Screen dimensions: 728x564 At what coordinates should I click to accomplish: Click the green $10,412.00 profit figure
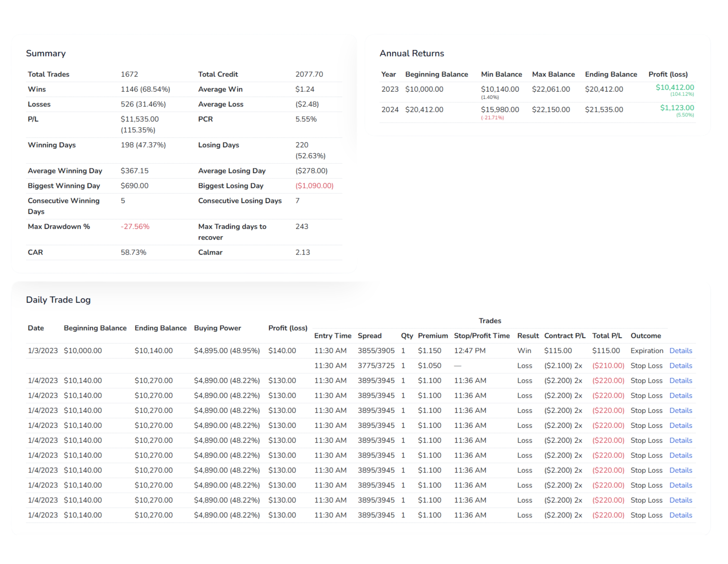click(674, 88)
